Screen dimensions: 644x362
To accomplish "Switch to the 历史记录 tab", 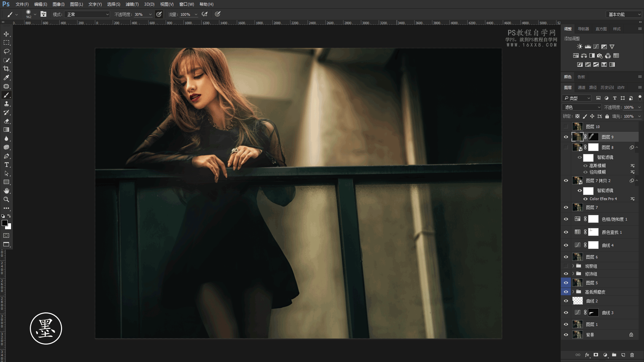I will coord(607,87).
